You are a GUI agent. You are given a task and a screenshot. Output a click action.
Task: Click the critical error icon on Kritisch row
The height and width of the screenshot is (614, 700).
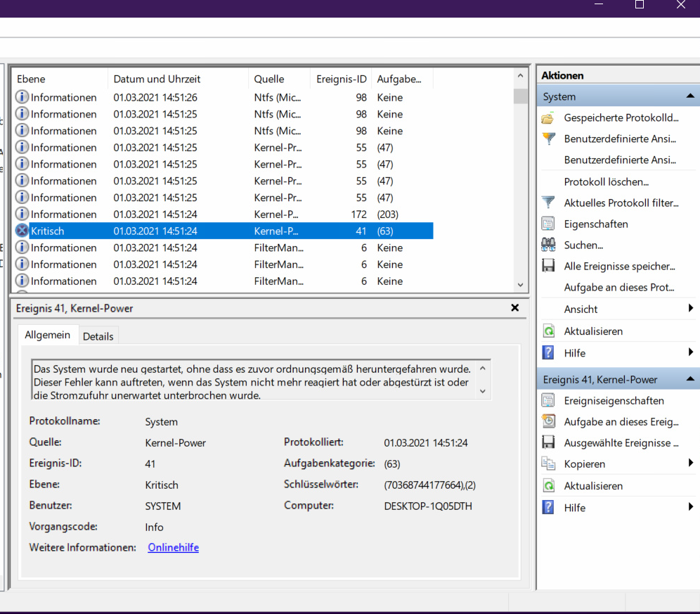(22, 231)
